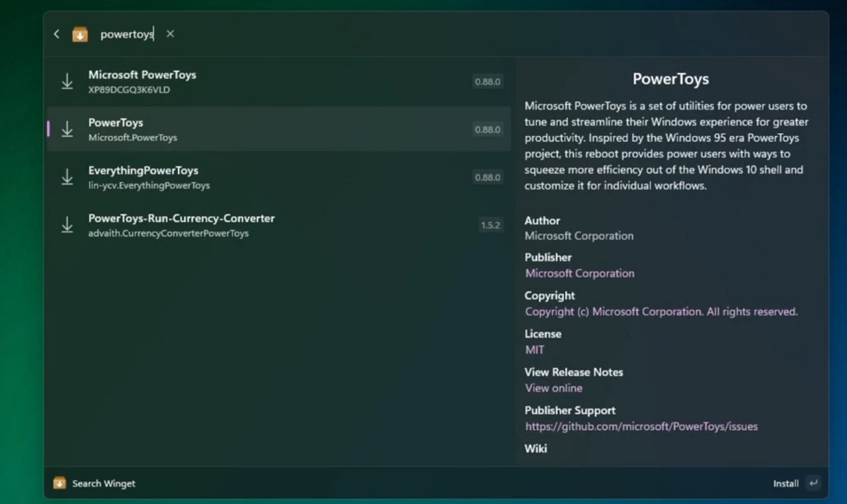Click the WinGet package icon beside search

tap(80, 34)
